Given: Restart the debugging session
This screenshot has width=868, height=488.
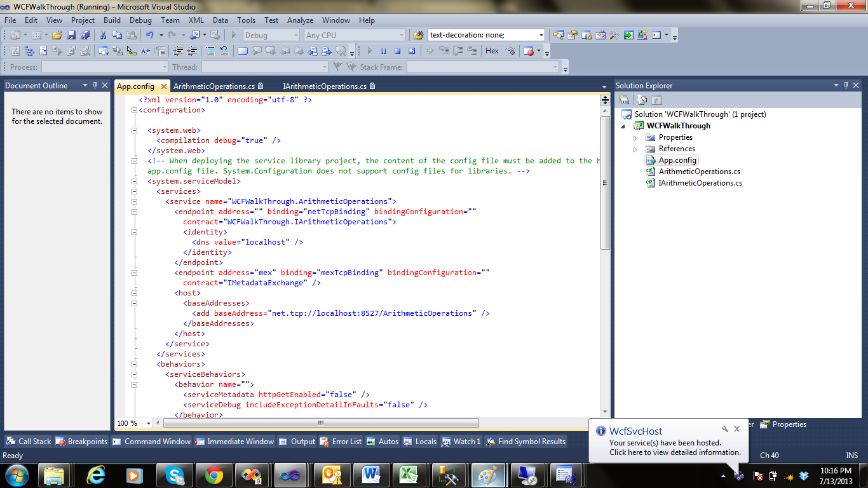Looking at the screenshot, I should pos(412,51).
